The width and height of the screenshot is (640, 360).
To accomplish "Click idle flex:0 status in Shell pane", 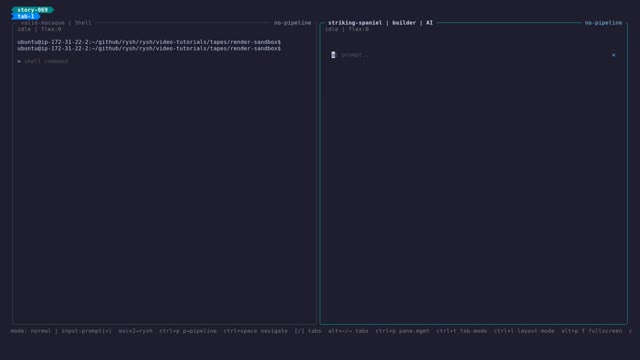I will (x=39, y=29).
